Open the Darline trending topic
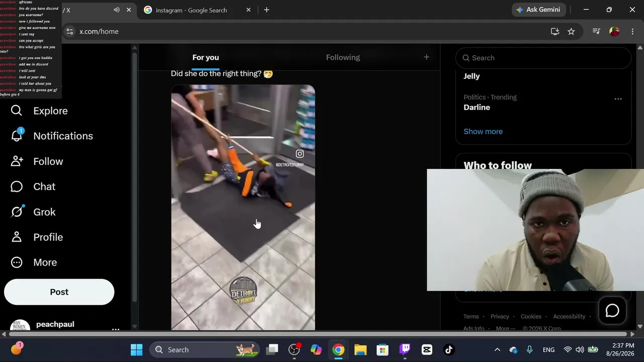Screen dimensions: 644x362 [477, 108]
